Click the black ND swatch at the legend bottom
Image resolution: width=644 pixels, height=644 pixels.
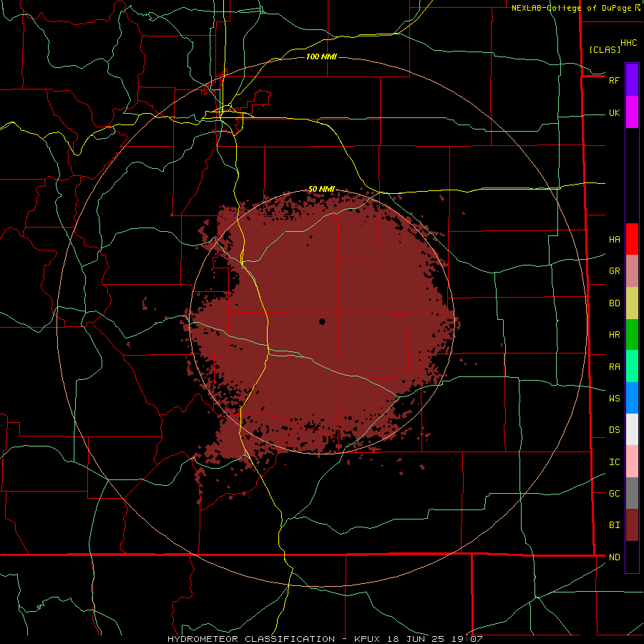632,557
